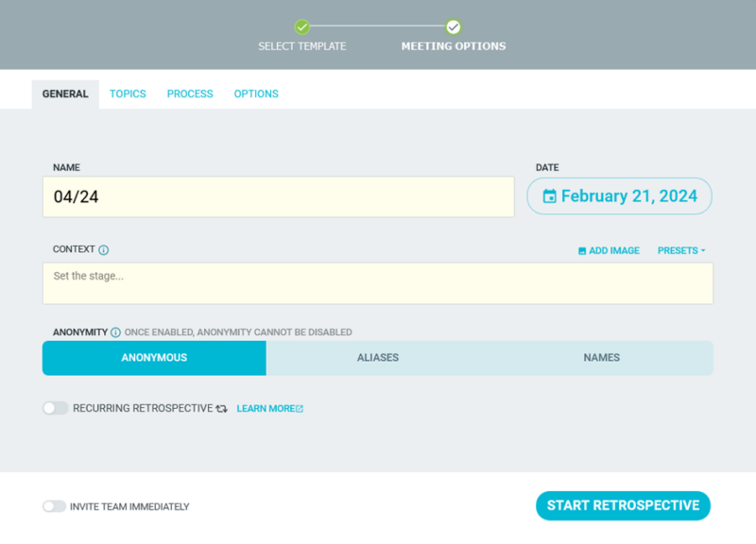Go to the Options tab
The width and height of the screenshot is (756, 544).
pos(256,93)
